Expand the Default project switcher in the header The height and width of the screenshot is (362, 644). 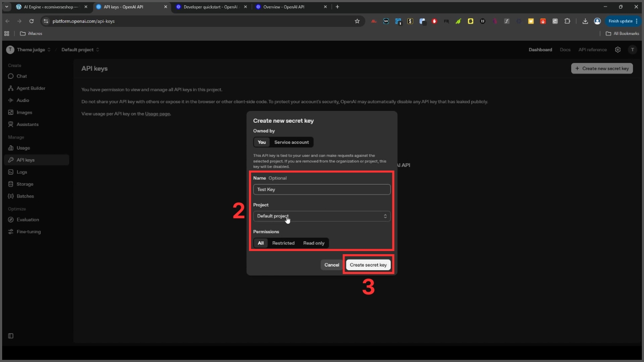(x=80, y=49)
